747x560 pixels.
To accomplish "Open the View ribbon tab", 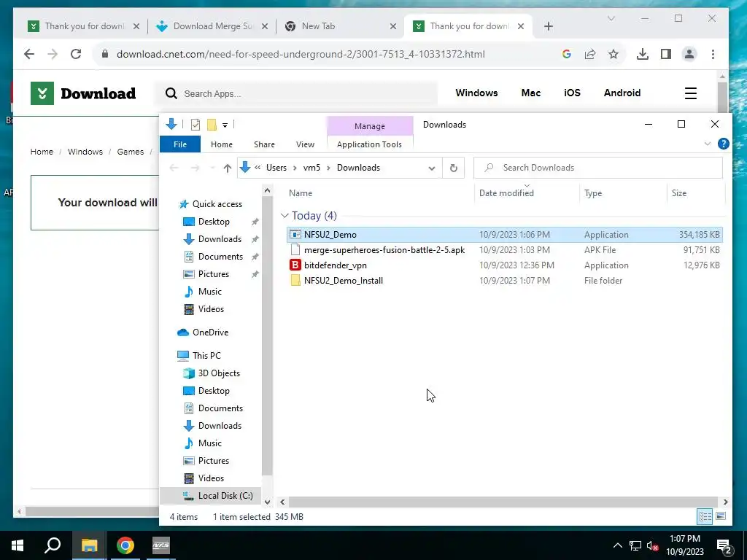I will tap(306, 144).
